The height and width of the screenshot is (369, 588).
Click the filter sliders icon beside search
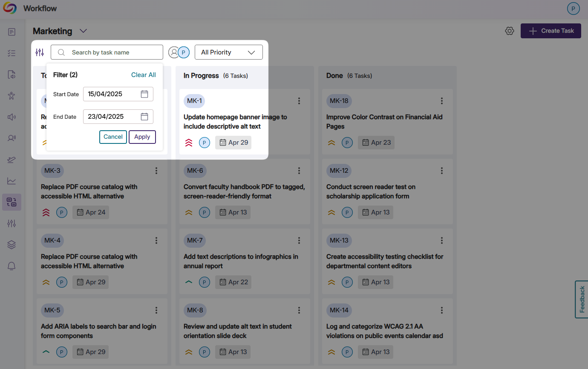[x=40, y=52]
